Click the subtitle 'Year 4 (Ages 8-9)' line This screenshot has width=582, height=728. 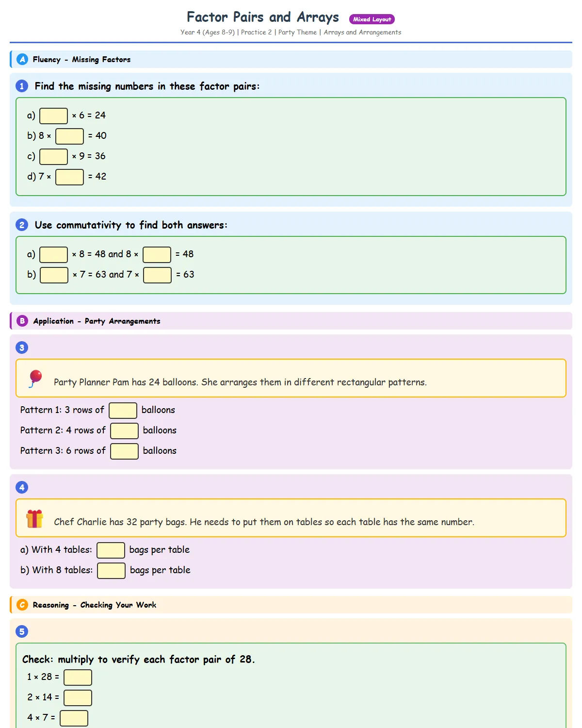[291, 33]
